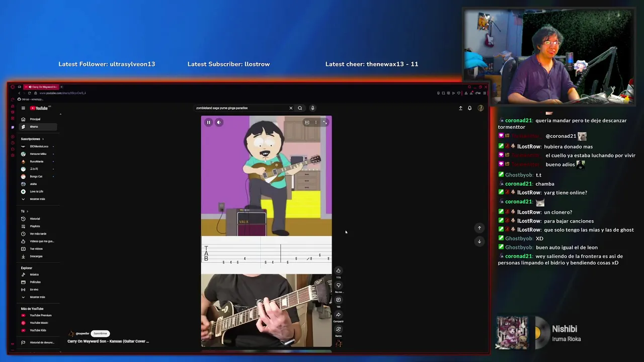Open Principal home in sidebar
644x362 pixels.
38,119
